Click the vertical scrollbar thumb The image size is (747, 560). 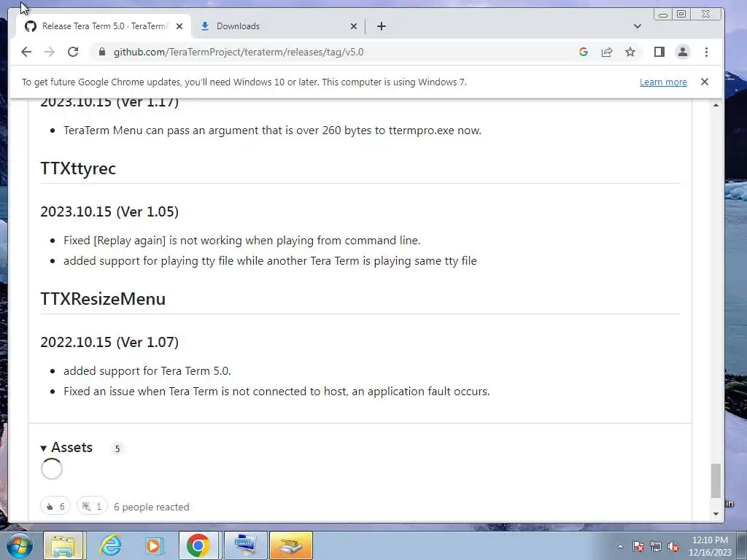coord(716,481)
